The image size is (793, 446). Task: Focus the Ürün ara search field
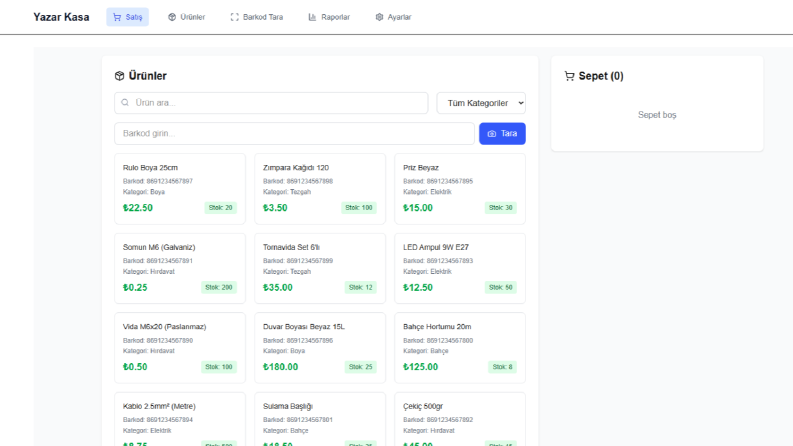(x=271, y=103)
